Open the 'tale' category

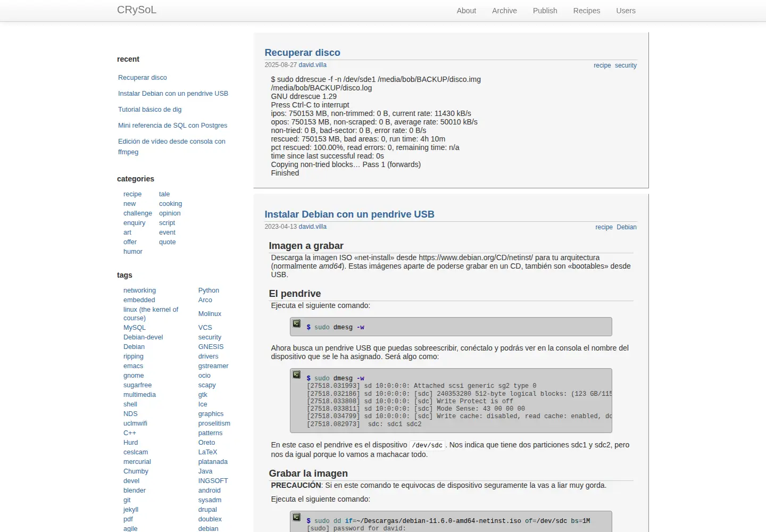point(164,194)
